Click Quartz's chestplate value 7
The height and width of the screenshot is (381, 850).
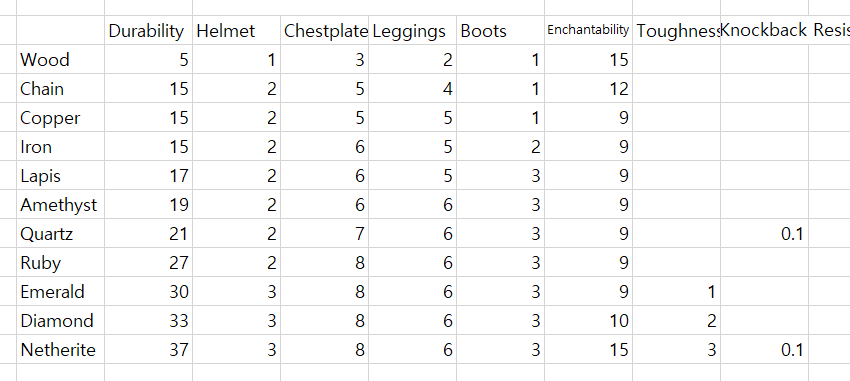pyautogui.click(x=324, y=234)
